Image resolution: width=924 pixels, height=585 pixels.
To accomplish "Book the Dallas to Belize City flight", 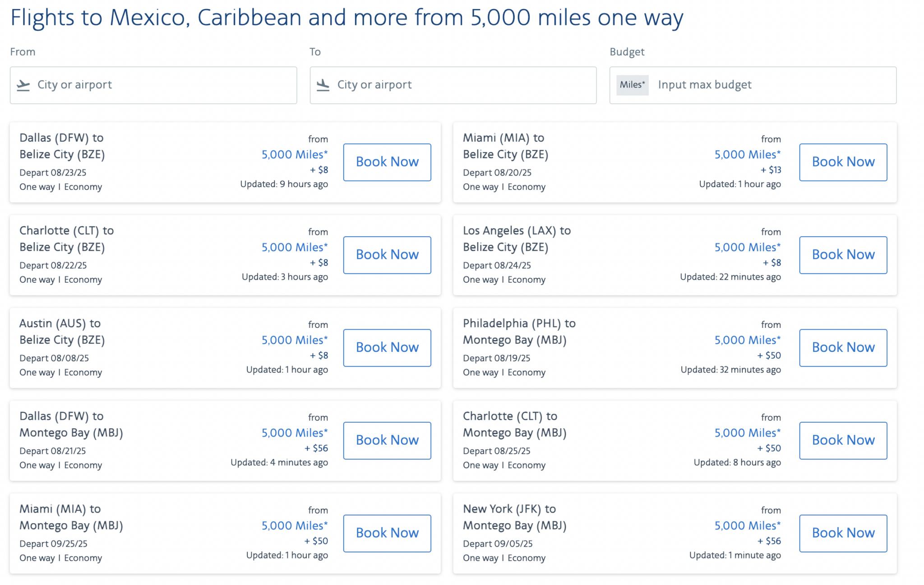I will (387, 162).
